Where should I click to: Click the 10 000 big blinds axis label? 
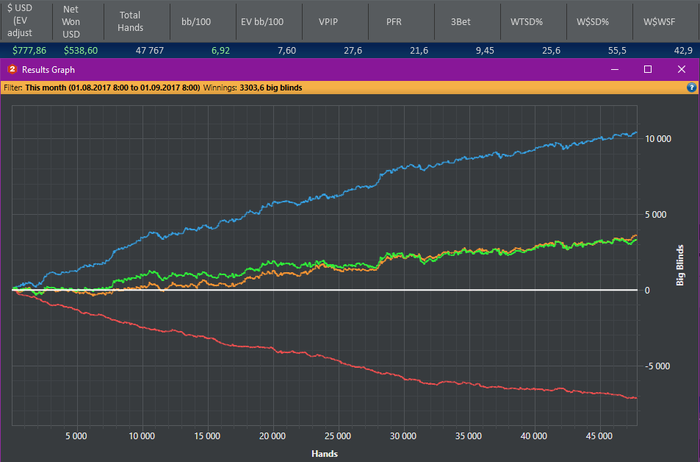click(658, 139)
